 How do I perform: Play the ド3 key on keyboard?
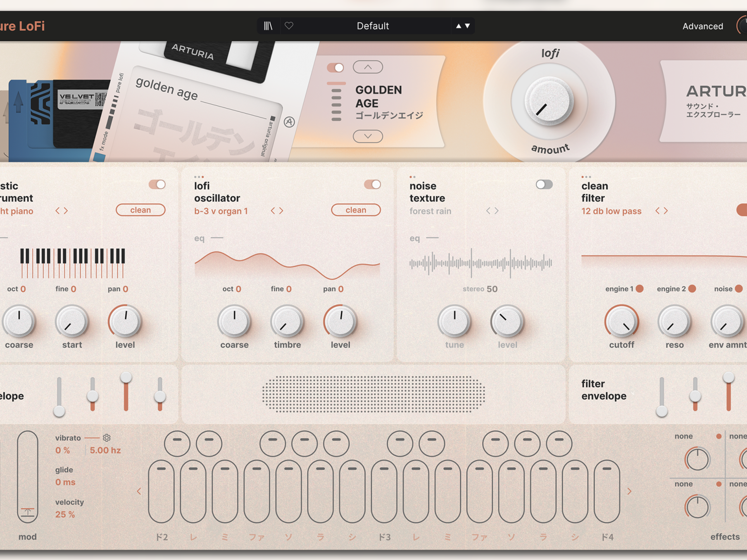[x=384, y=491]
